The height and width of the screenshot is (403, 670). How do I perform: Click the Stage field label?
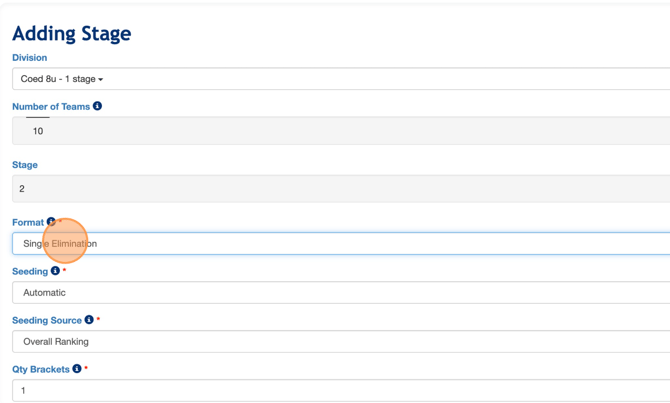[x=25, y=165]
